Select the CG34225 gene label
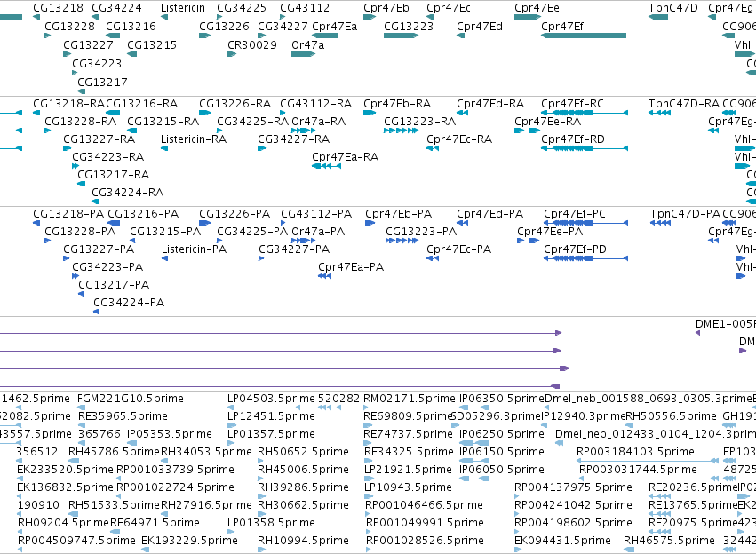Viewport: 756px width, 554px height. point(242,8)
